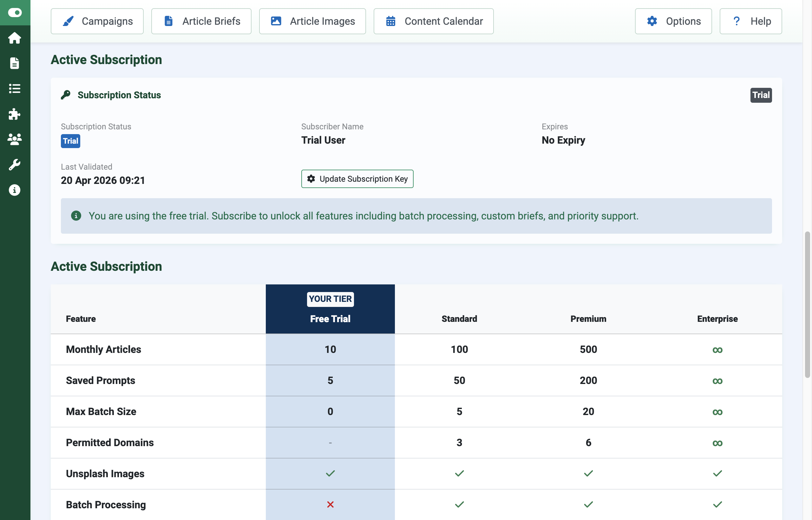Click the list view icon in the sidebar
This screenshot has width=812, height=520.
pyautogui.click(x=15, y=88)
